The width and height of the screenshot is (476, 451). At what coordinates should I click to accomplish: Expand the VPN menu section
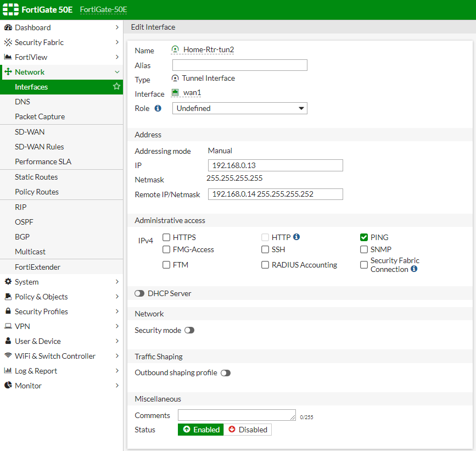[61, 326]
